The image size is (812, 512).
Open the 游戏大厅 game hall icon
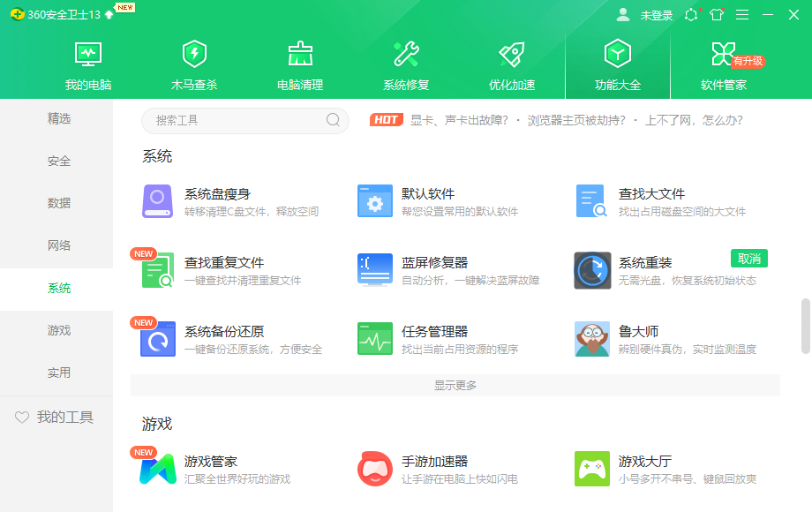point(591,469)
